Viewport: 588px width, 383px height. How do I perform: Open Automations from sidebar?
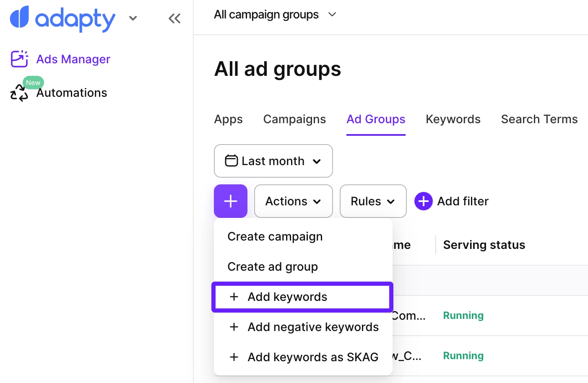click(71, 93)
